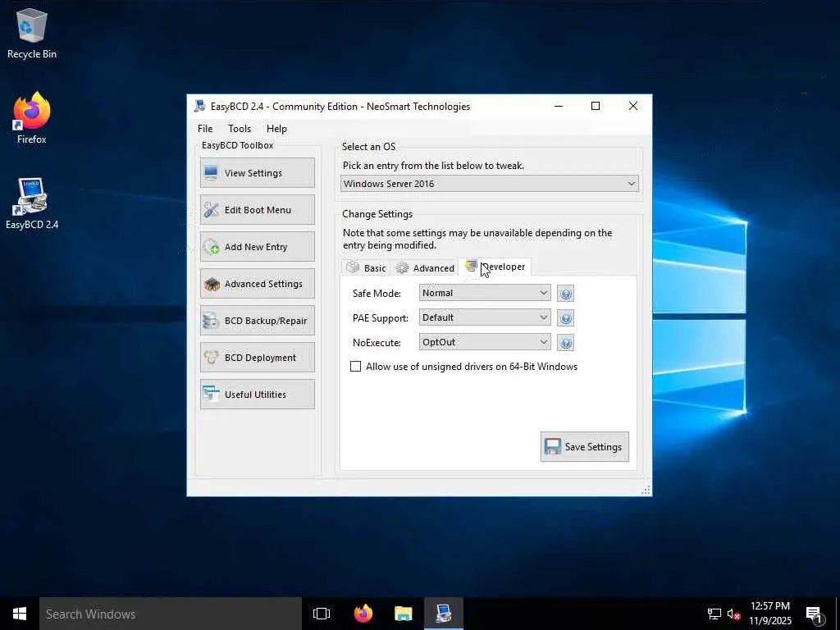This screenshot has width=840, height=630.
Task: Open the View Settings toolbox page
Action: click(257, 172)
